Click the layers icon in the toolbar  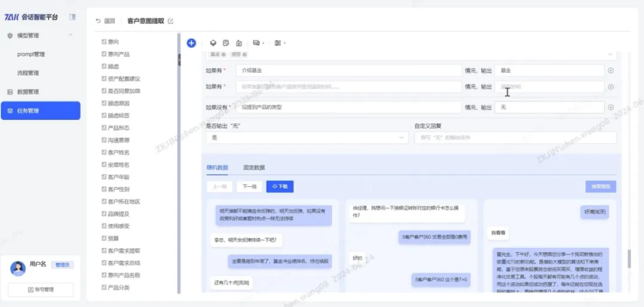pyautogui.click(x=213, y=43)
